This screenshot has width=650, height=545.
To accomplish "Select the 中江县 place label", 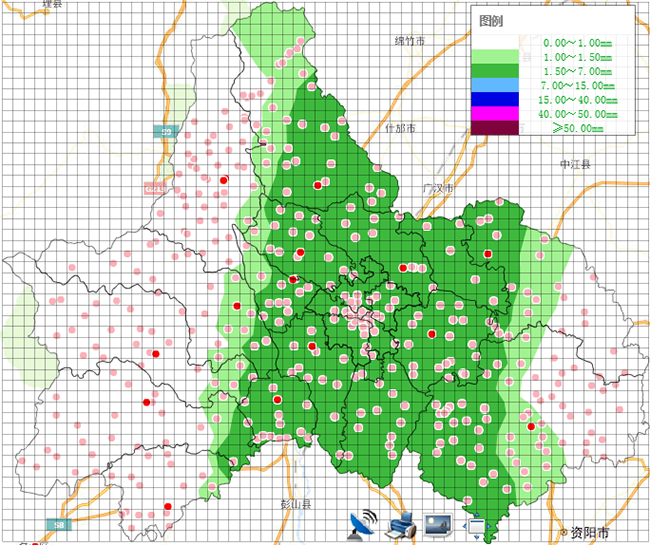I will point(575,164).
